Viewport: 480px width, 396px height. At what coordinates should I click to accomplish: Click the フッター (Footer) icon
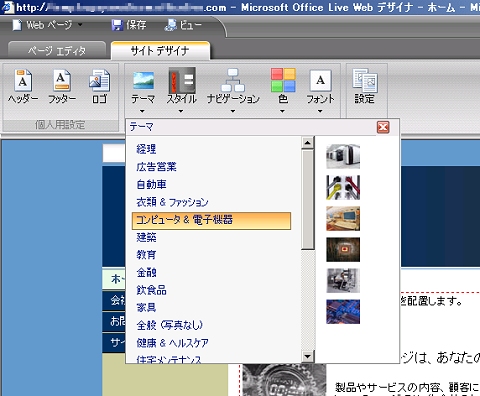[62, 80]
